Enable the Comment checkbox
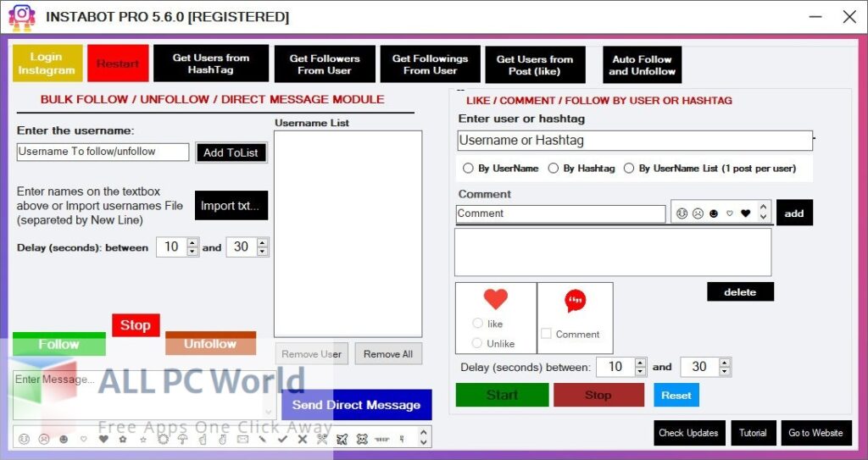Viewport: 868px width, 460px height. 547,334
